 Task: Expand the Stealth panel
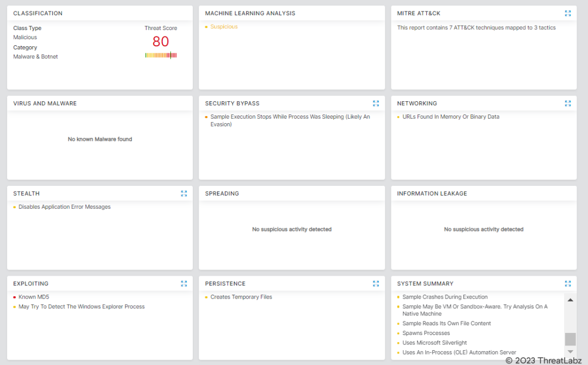184,193
